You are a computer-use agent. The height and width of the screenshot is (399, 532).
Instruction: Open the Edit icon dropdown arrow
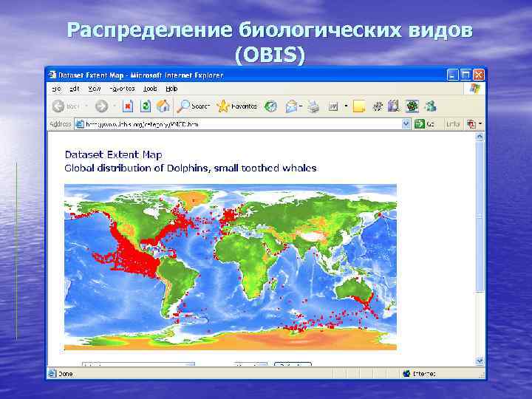(346, 106)
